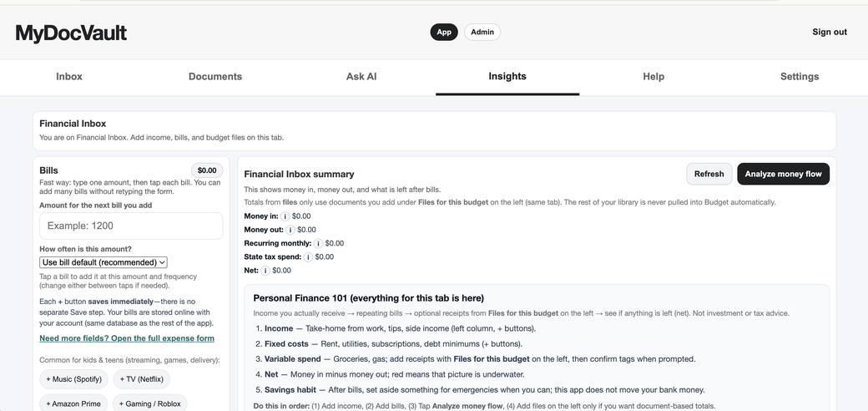Click the MyDocVault logo
The image size is (868, 411).
[71, 33]
